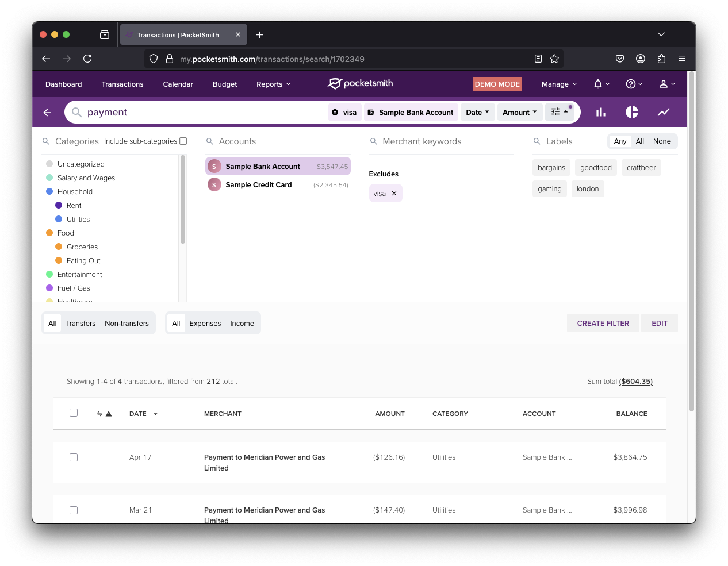The width and height of the screenshot is (728, 566).
Task: Click the back arrow beside search box
Action: pos(48,113)
